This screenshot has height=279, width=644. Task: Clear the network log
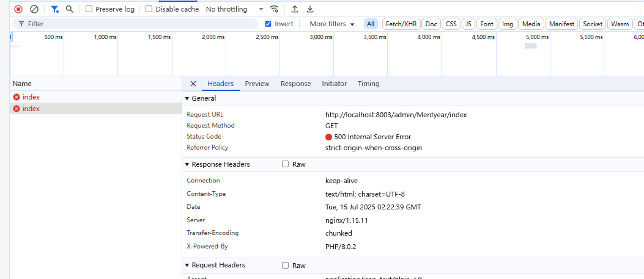click(x=34, y=9)
